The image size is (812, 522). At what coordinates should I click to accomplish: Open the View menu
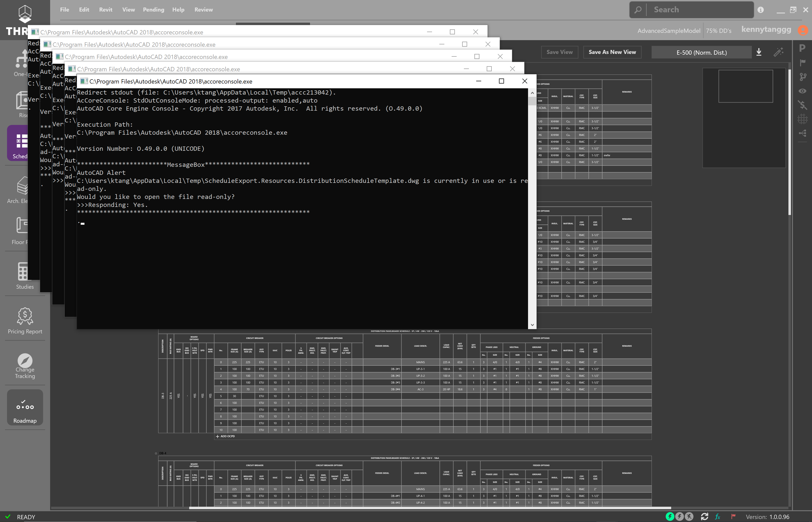coord(128,10)
